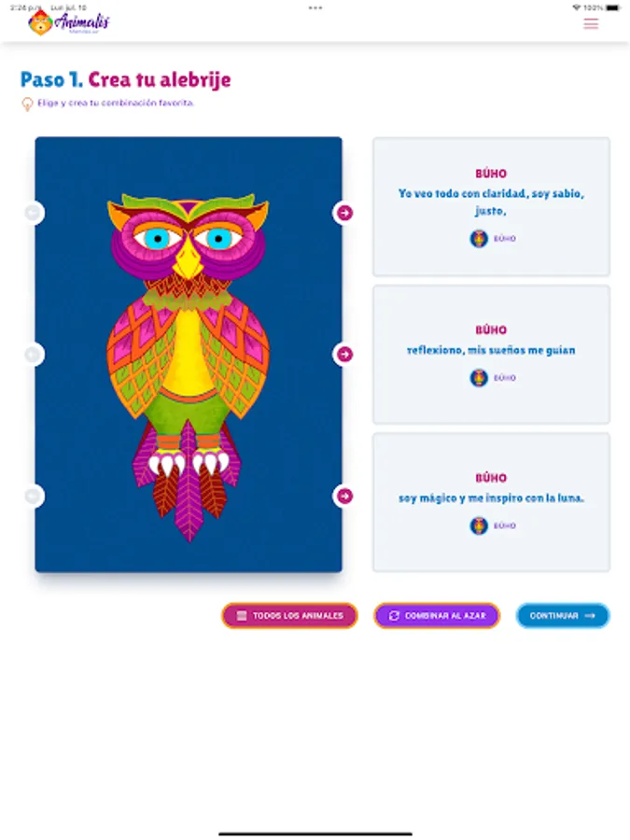
Task: Go to next body with middle right arrow
Action: point(343,354)
